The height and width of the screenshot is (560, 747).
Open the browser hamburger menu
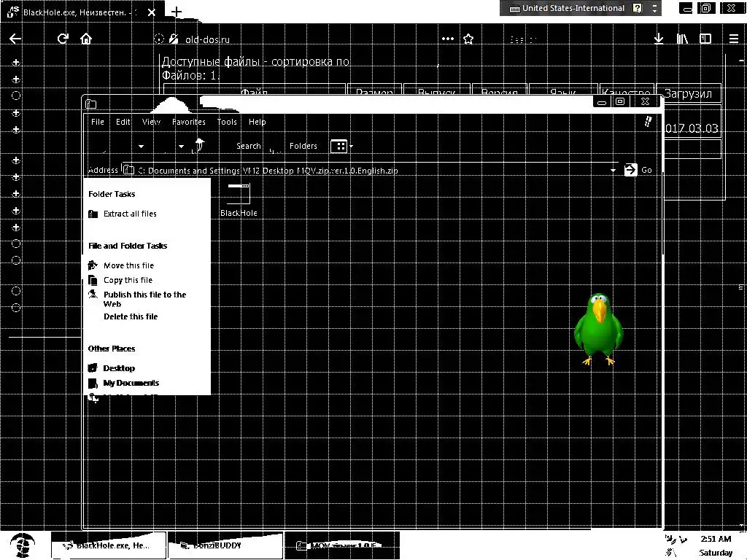coord(734,39)
